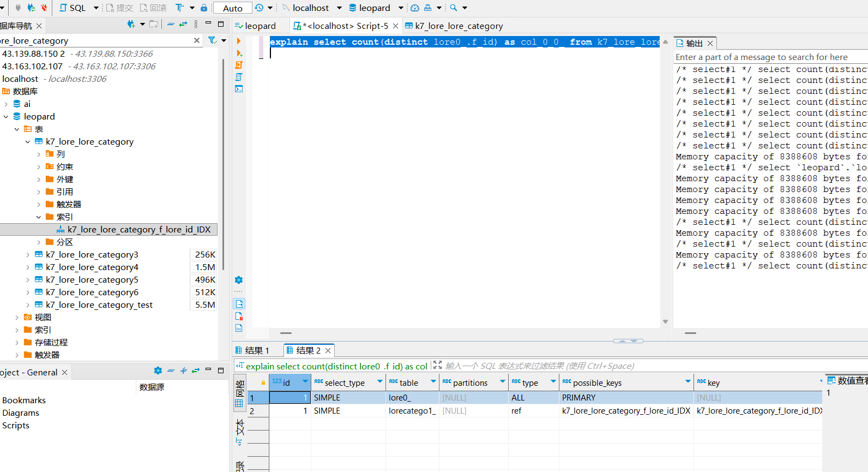Open the leopard active database dropdown
Image resolution: width=868 pixels, height=472 pixels.
[376, 8]
